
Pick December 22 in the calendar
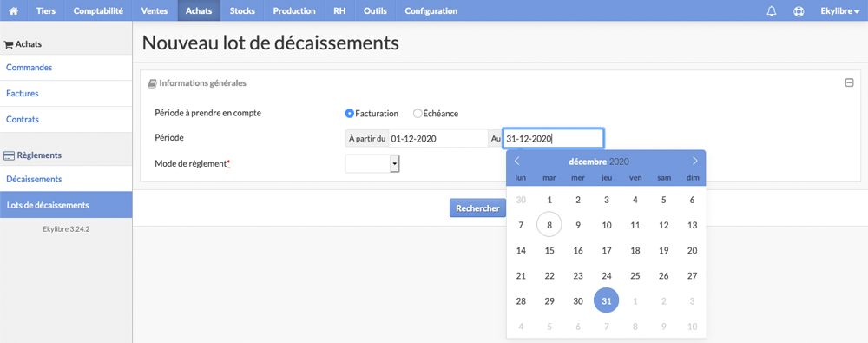[549, 275]
